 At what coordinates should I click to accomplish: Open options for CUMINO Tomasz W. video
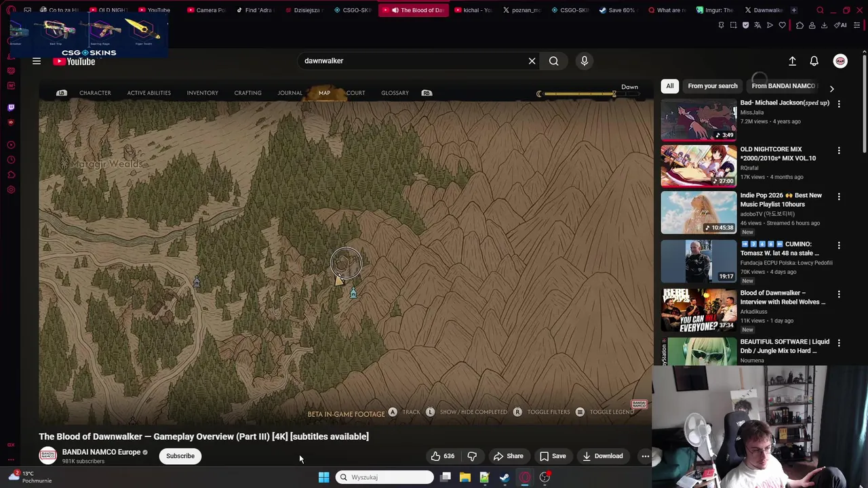click(x=839, y=245)
